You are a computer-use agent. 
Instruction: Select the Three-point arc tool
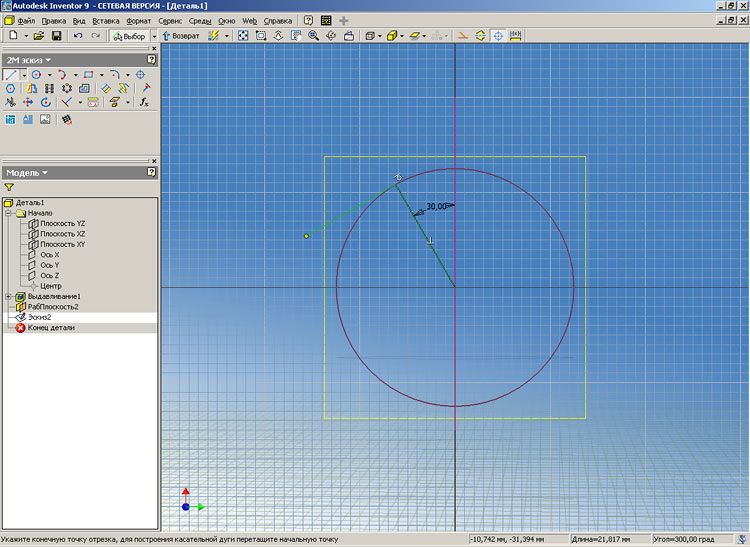coord(62,75)
